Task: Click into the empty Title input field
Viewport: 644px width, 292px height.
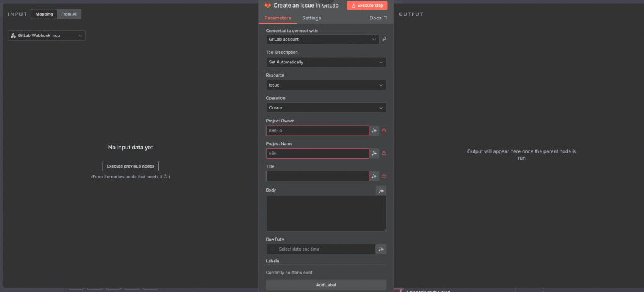Action: [x=317, y=176]
